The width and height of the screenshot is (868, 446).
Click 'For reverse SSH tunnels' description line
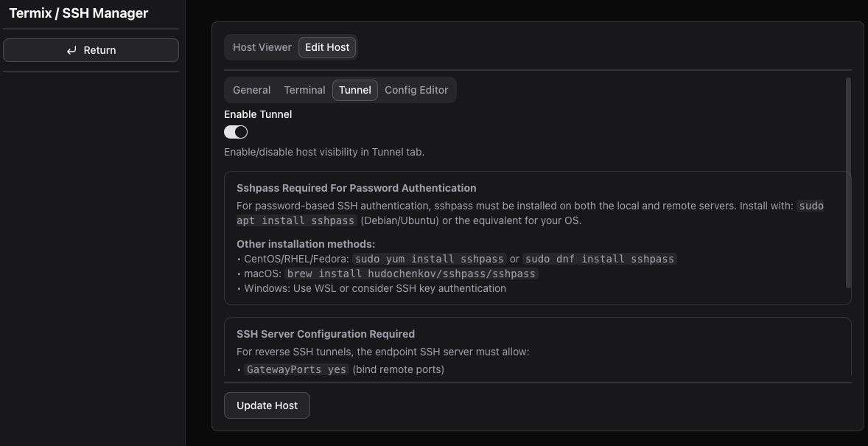coord(382,352)
